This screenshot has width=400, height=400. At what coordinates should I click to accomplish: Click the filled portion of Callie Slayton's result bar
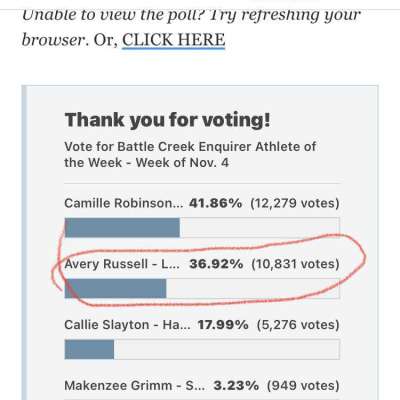click(x=89, y=349)
